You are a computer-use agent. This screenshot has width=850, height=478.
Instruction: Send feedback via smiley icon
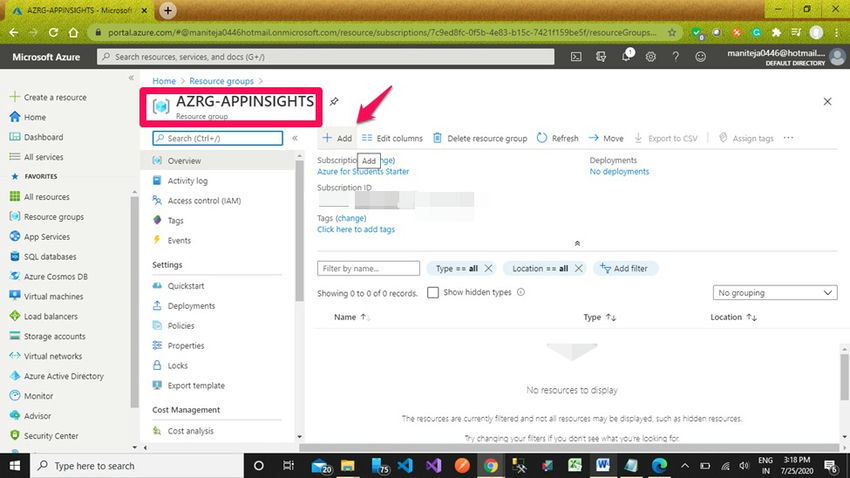pyautogui.click(x=700, y=56)
